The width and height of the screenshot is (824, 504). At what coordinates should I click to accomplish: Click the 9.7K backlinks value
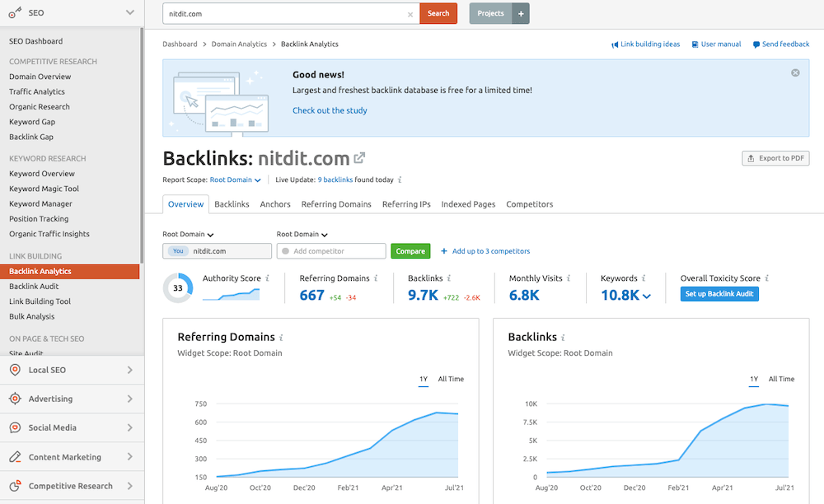point(423,295)
